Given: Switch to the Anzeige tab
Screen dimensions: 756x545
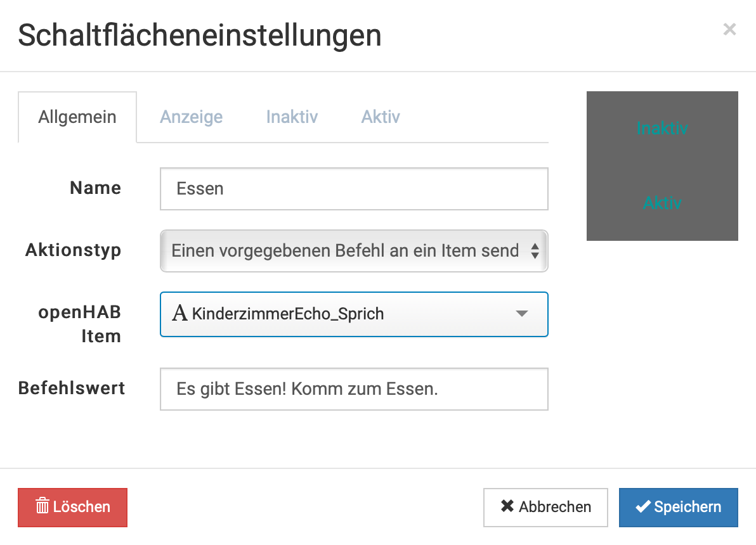Looking at the screenshot, I should pyautogui.click(x=191, y=117).
